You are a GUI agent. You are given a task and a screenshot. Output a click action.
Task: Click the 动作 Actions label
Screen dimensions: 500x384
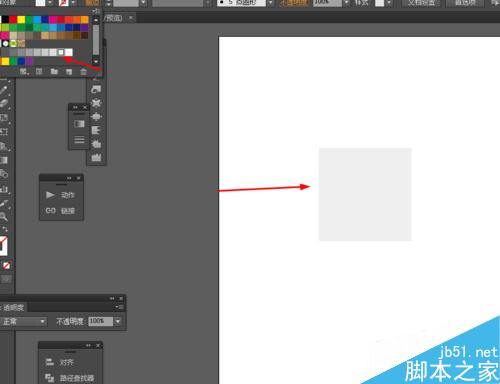(68, 195)
